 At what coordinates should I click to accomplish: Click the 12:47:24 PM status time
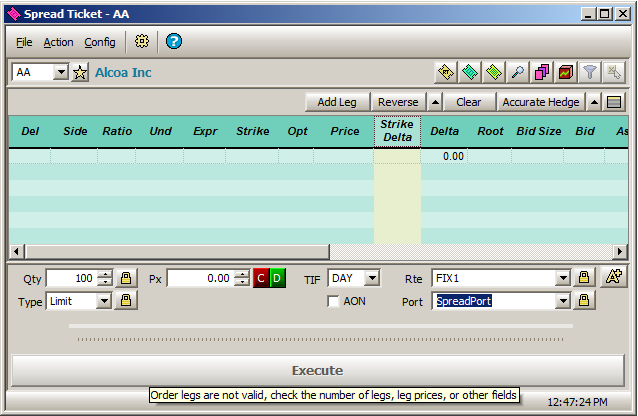(577, 402)
